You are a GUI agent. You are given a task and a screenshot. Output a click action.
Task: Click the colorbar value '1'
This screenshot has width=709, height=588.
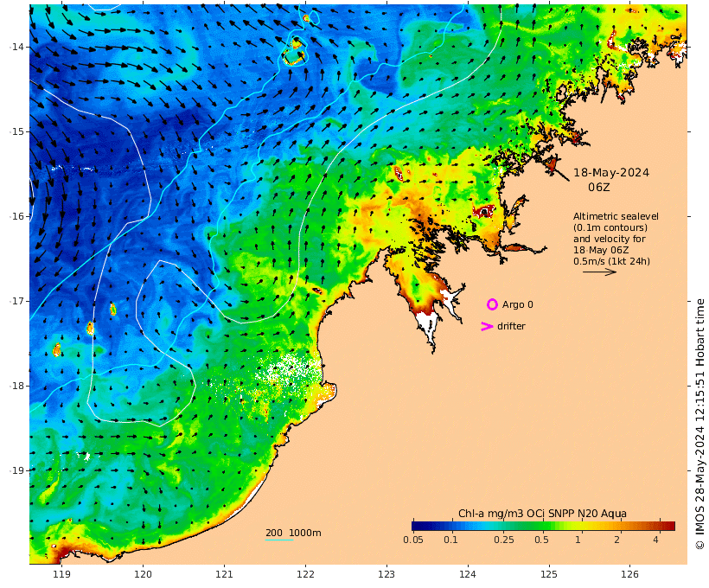pyautogui.click(x=578, y=540)
